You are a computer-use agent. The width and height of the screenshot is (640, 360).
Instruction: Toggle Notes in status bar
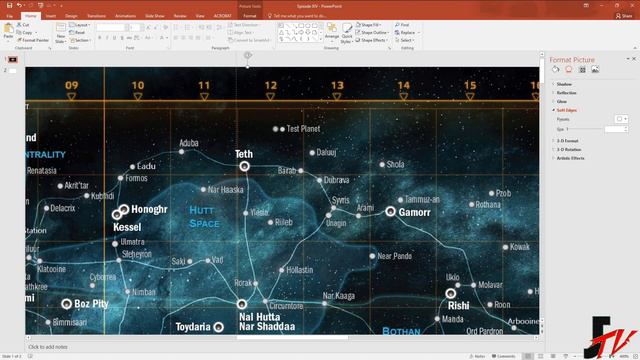click(478, 356)
